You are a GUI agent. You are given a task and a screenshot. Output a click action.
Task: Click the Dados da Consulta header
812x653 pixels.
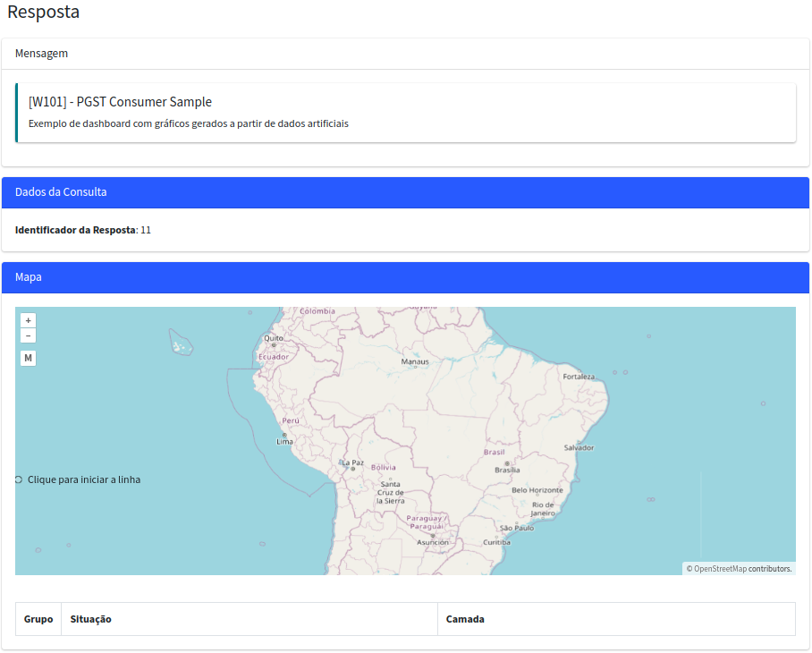tap(405, 192)
